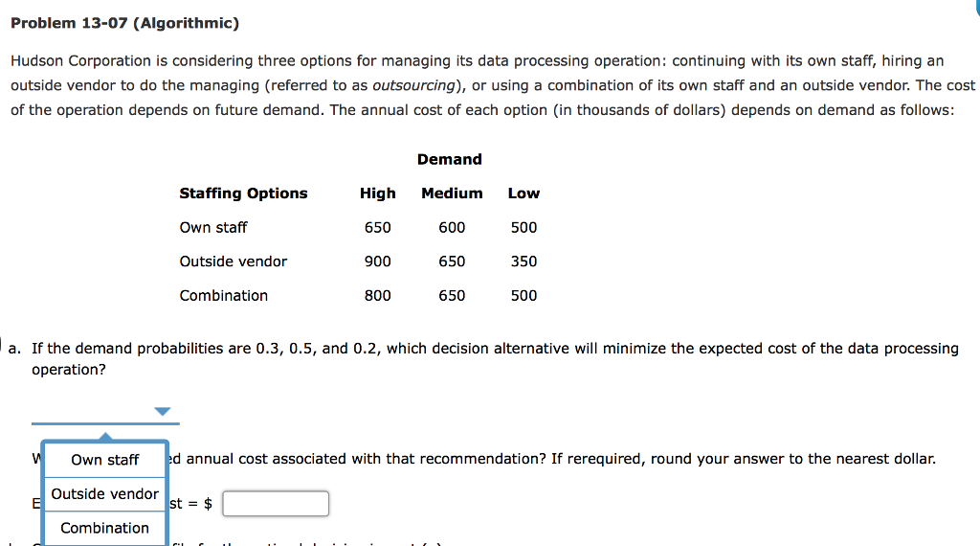
Task: Click the Staffing Options column header
Action: click(x=243, y=193)
